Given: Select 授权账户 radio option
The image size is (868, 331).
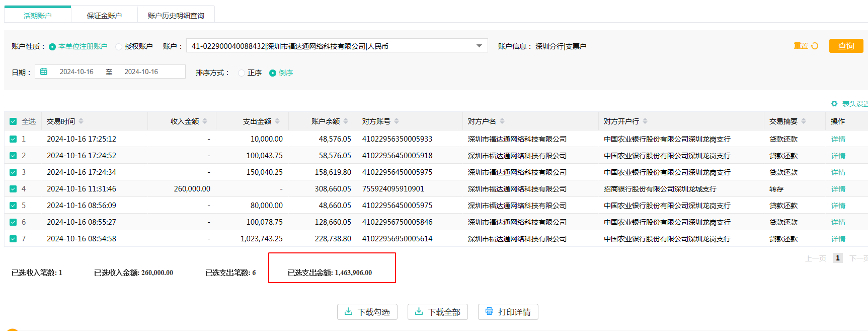Looking at the screenshot, I should (119, 46).
